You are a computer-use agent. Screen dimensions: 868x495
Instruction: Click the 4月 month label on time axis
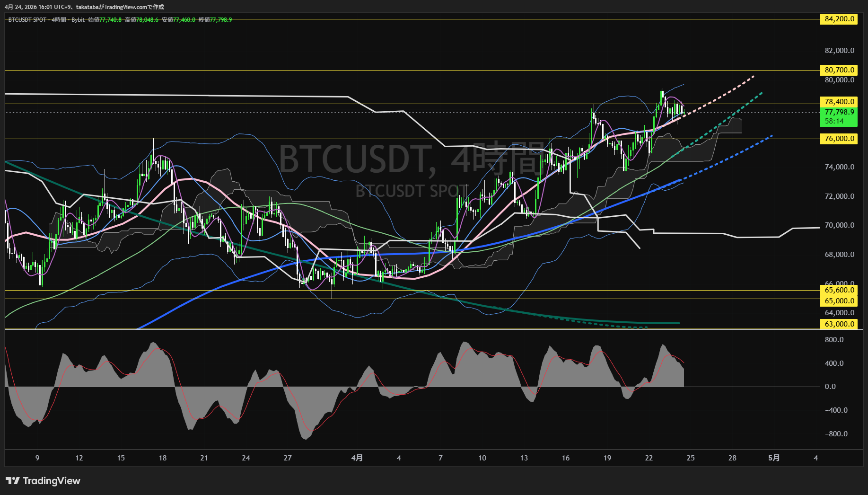point(357,458)
